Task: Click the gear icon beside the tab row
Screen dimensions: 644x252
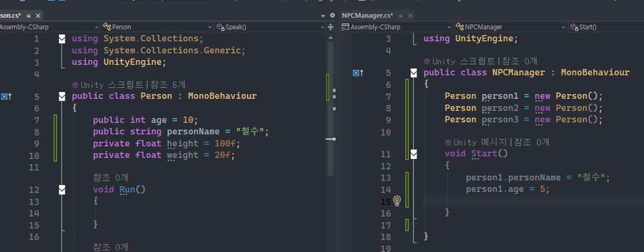Action: pos(332,16)
